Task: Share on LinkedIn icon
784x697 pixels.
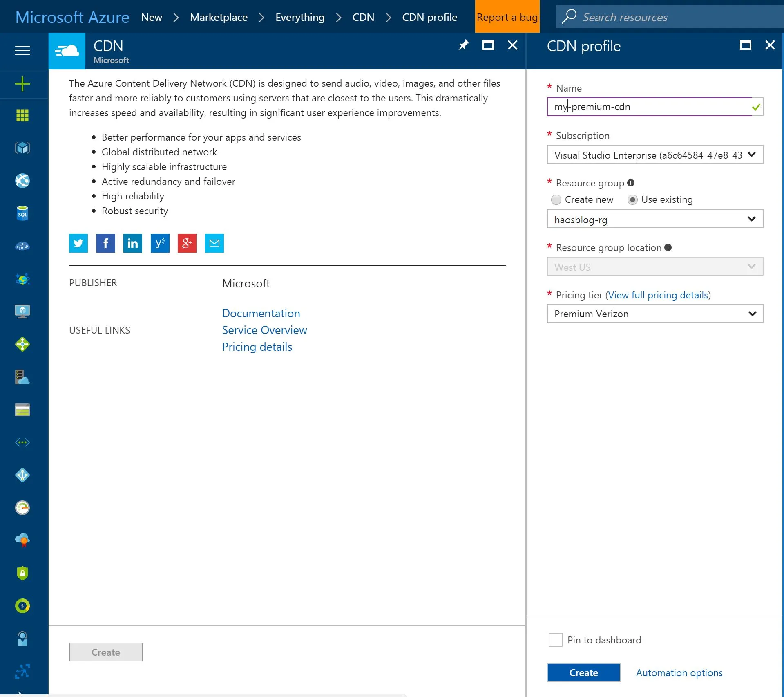Action: [x=133, y=243]
